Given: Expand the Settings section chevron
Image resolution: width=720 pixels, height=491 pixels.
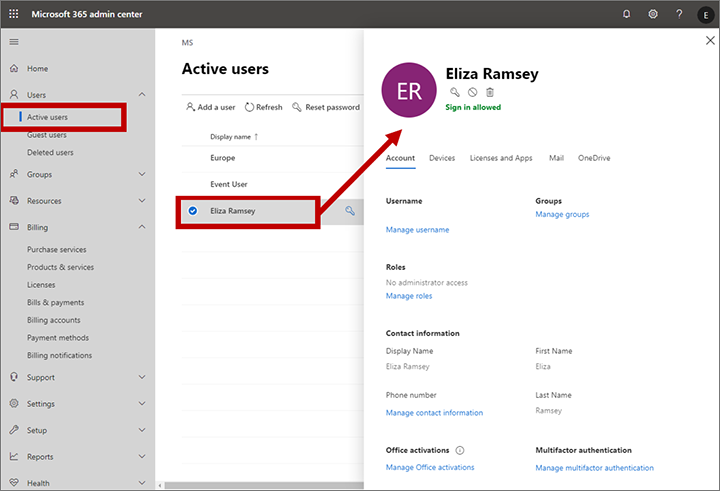Looking at the screenshot, I should [x=142, y=403].
